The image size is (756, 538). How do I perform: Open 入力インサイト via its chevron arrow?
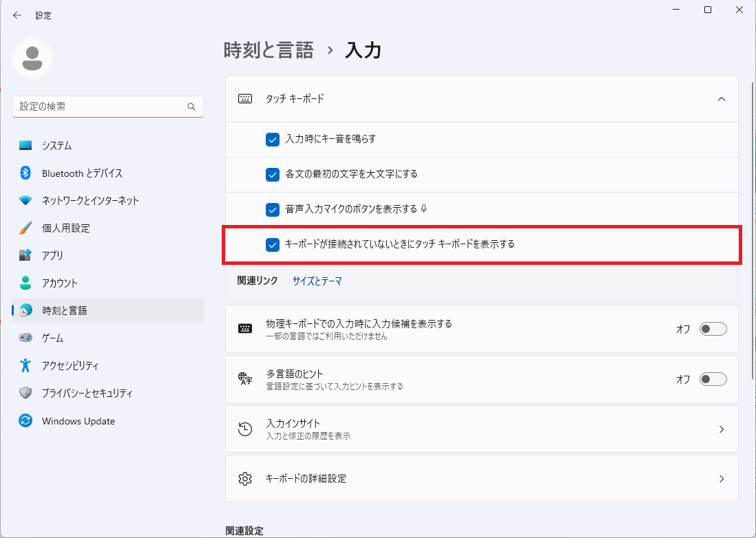(722, 429)
